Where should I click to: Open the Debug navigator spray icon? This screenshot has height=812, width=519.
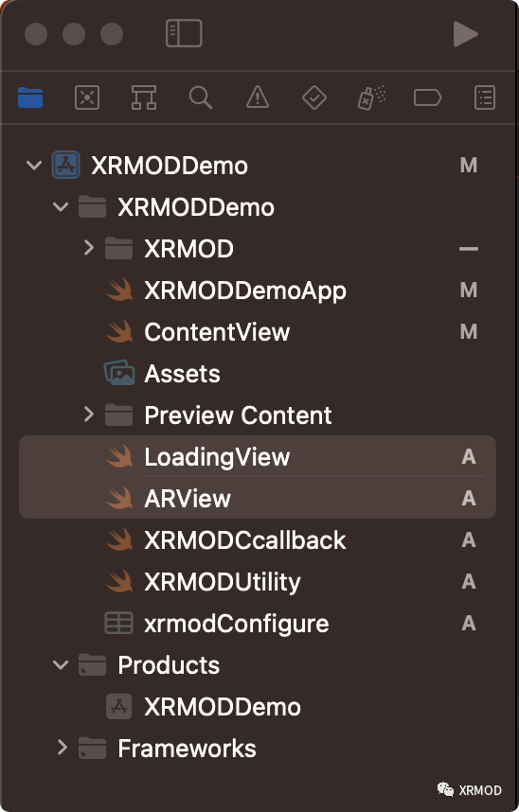pyautogui.click(x=371, y=97)
